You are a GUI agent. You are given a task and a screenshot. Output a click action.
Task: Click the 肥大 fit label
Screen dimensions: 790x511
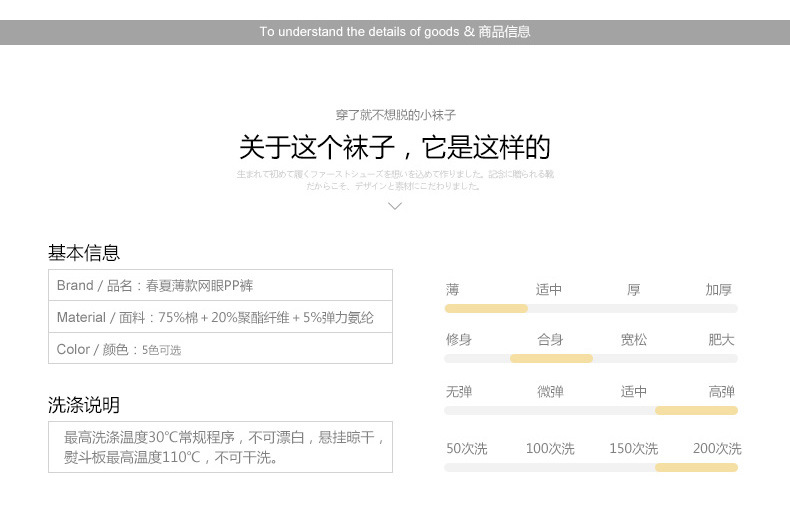click(721, 340)
